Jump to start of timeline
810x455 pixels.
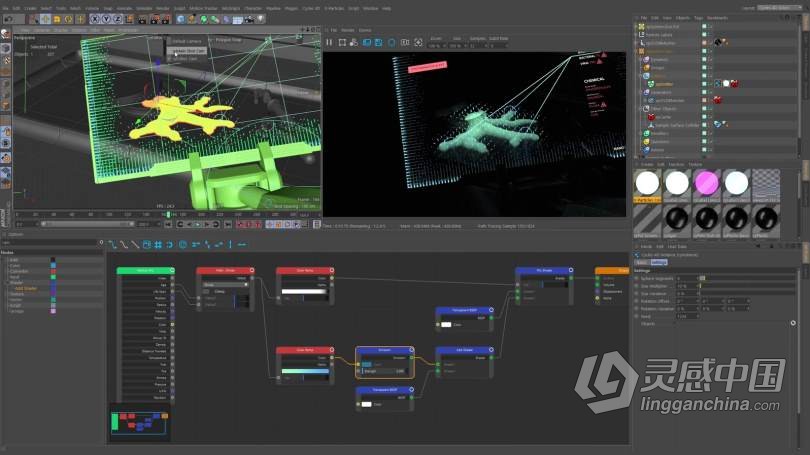coord(168,224)
